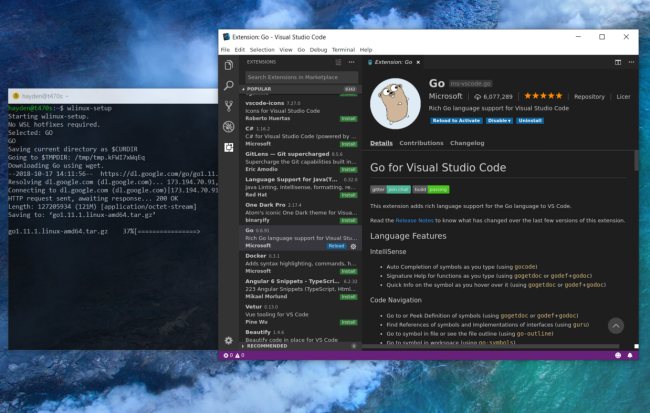The height and width of the screenshot is (413, 650).
Task: Focus Search Extensions in Marketplace field
Action: click(301, 77)
